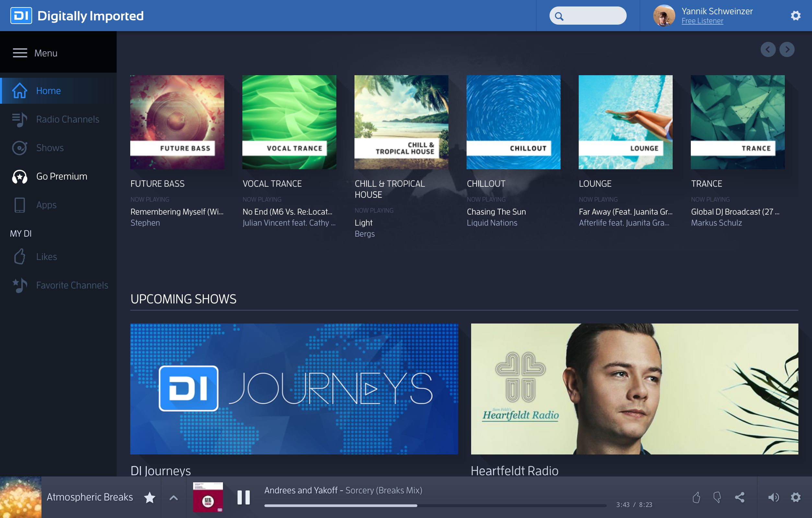Click the Free Listener link
The image size is (812, 518).
coord(702,21)
